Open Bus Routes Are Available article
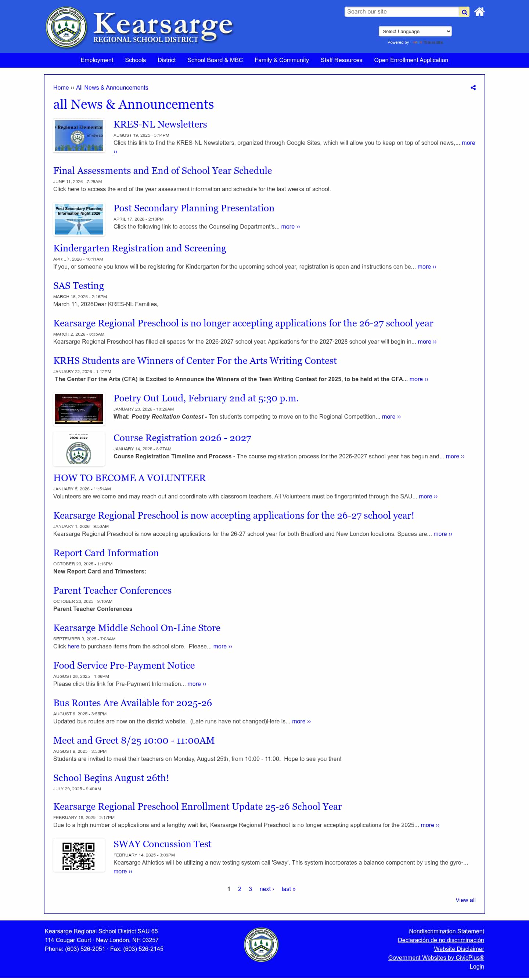 pyautogui.click(x=132, y=703)
